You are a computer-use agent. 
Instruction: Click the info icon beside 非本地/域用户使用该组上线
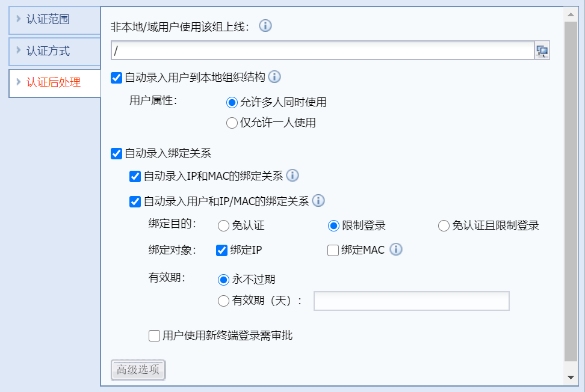[265, 26]
